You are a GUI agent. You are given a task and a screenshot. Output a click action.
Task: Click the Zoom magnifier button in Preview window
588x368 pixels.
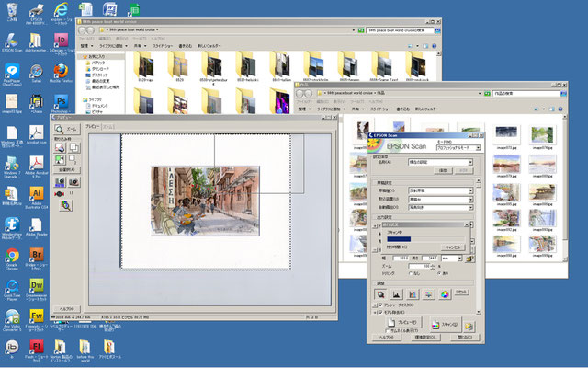click(x=67, y=129)
